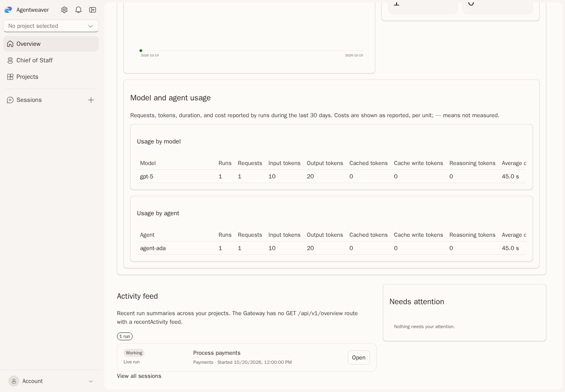Click Reasoning tokens header in Usage by model
The width and height of the screenshot is (565, 392).
tap(472, 163)
